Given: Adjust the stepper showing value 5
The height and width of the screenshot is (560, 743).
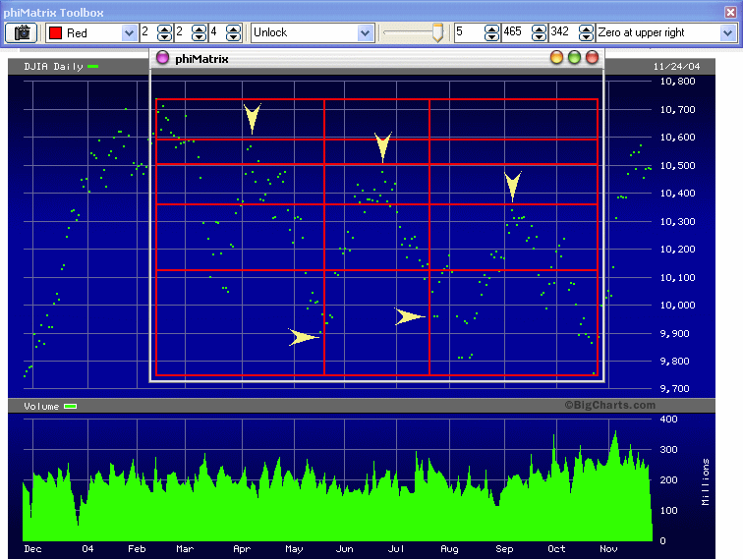Looking at the screenshot, I should (x=491, y=32).
